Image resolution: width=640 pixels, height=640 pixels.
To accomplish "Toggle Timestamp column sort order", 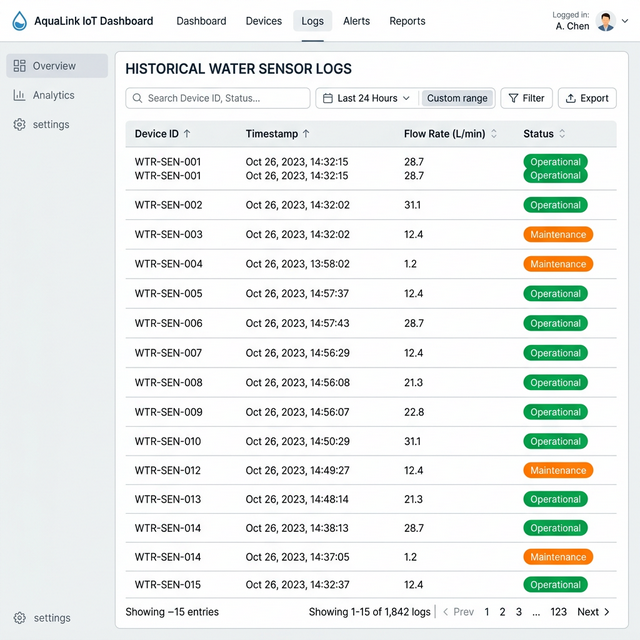I will 306,134.
